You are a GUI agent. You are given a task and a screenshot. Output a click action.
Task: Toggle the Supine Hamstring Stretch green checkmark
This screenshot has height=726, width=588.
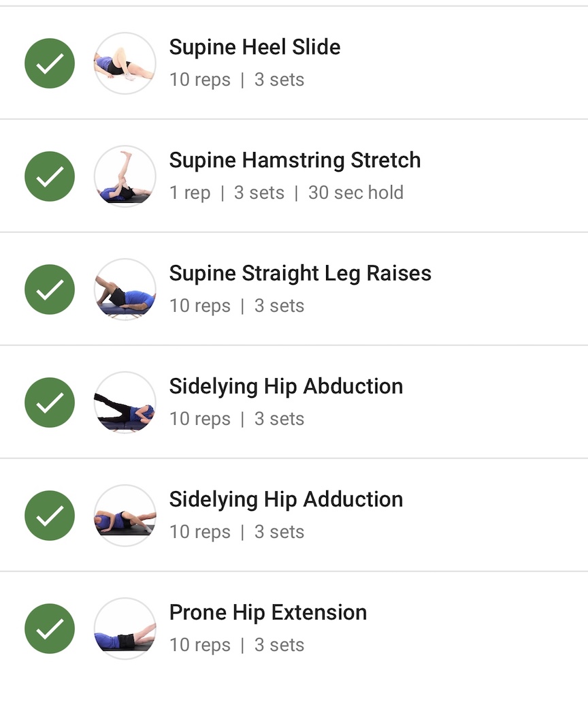tap(50, 176)
